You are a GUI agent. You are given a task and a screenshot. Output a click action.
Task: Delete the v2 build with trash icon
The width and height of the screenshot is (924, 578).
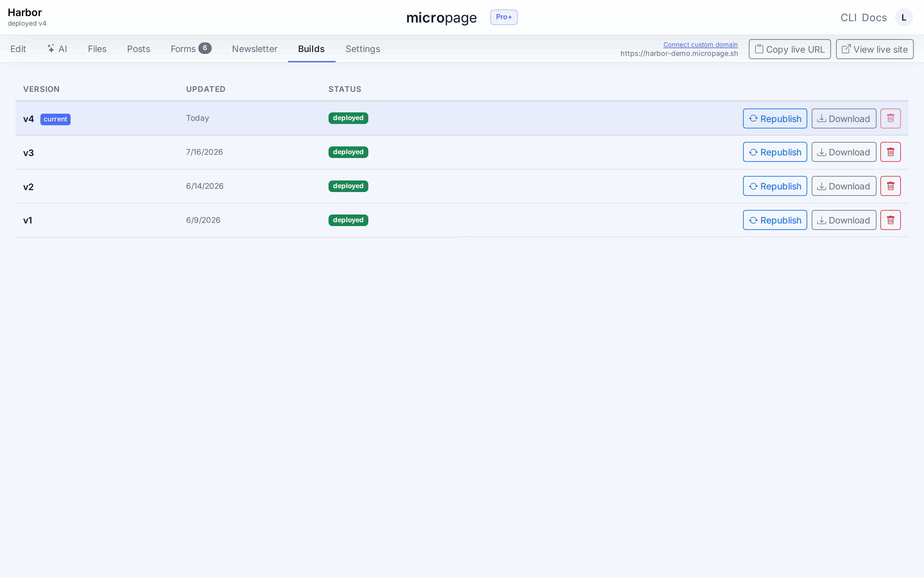[x=890, y=186]
